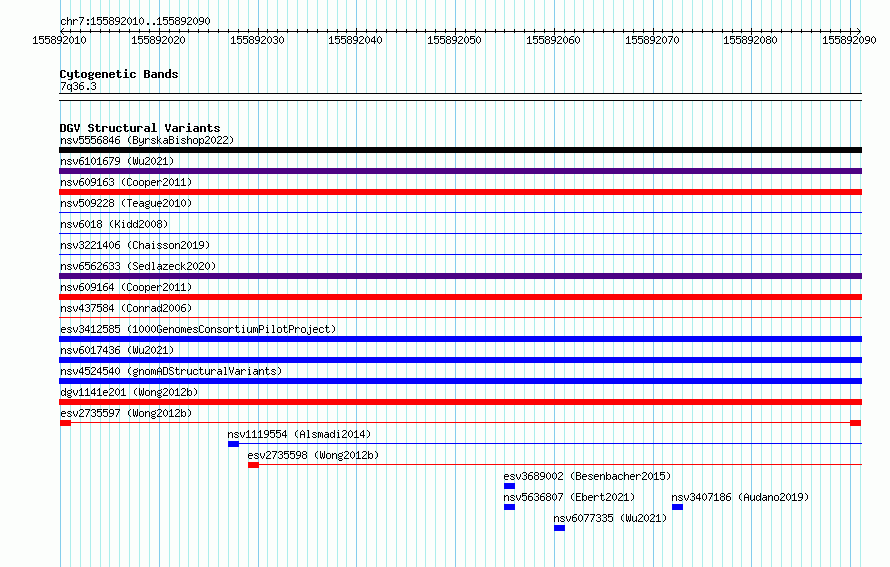The width and height of the screenshot is (890, 567).
Task: Click the DGV Structural Variants track title
Action: (x=140, y=128)
